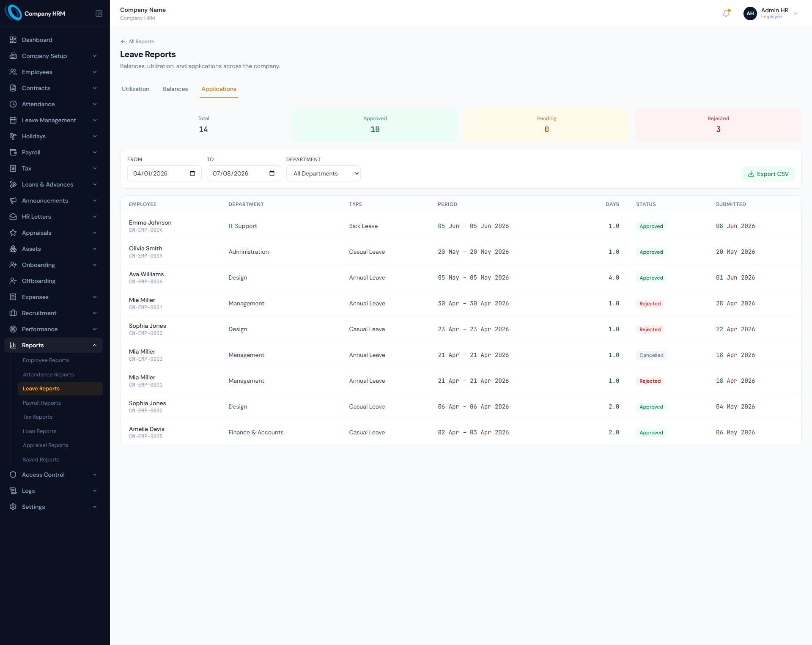Click the Loans & Advances hand-coins icon

[13, 184]
